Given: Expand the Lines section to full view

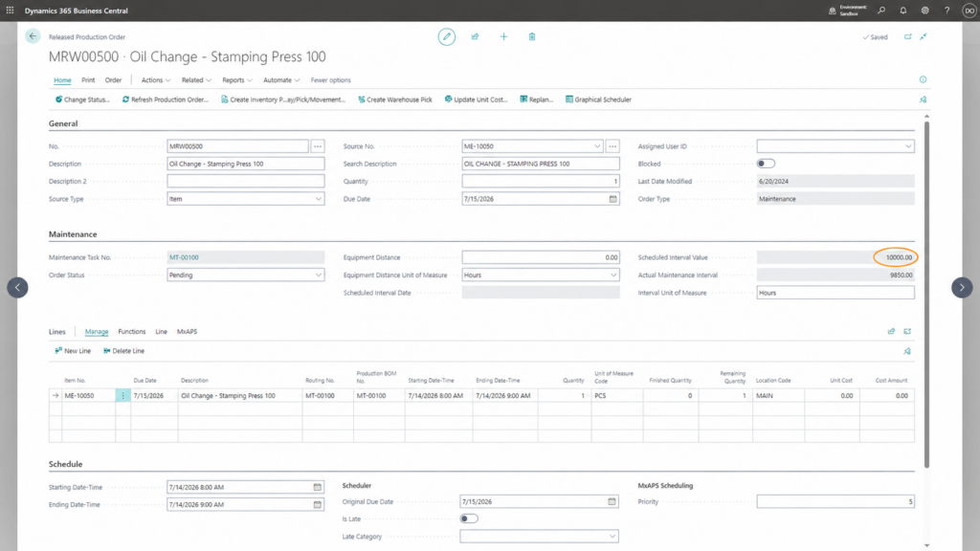Looking at the screenshot, I should (907, 332).
